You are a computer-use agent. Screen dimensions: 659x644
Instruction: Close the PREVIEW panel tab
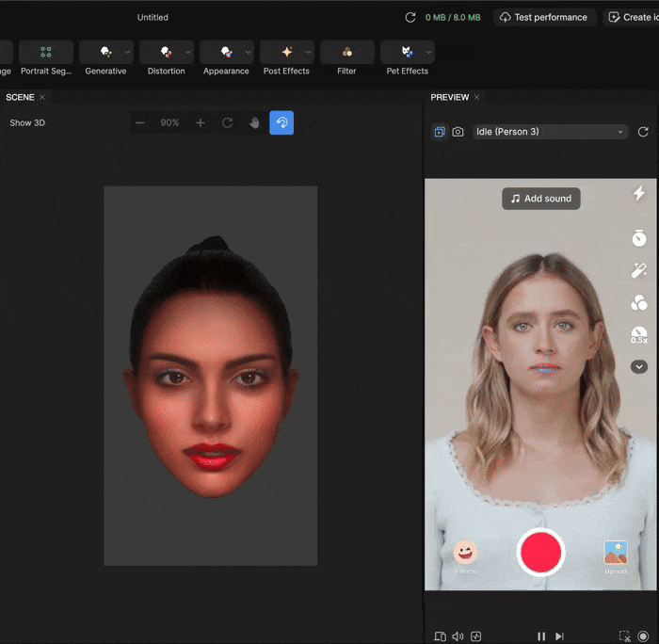click(x=476, y=97)
